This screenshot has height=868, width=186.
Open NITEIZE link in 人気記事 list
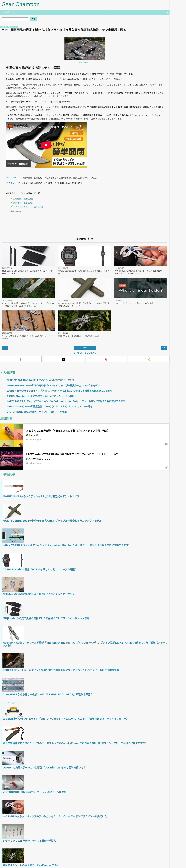(41, 380)
